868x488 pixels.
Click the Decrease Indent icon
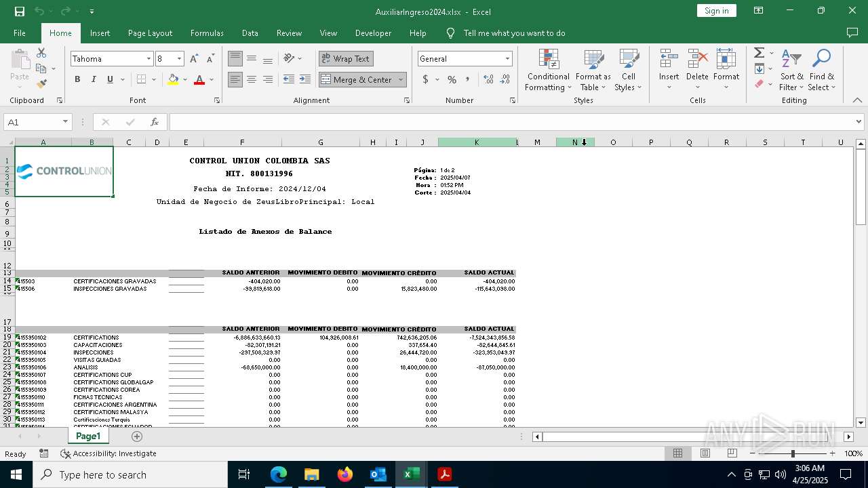[x=289, y=79]
